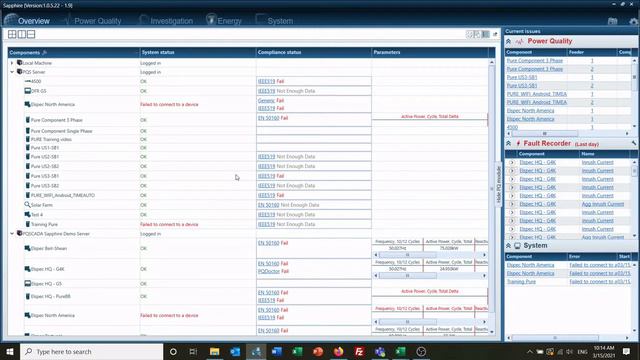Select the Elspec Beit-Shean component
The image size is (640, 360).
coord(49,248)
